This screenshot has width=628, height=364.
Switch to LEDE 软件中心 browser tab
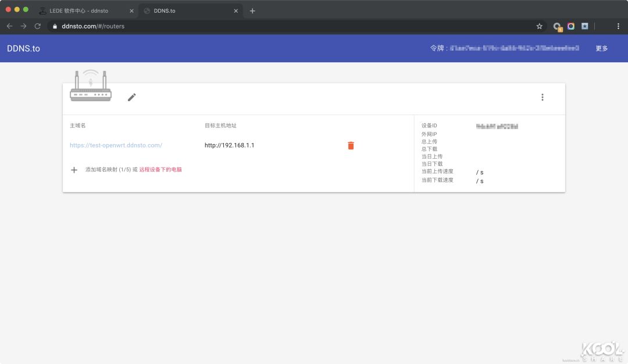click(78, 10)
